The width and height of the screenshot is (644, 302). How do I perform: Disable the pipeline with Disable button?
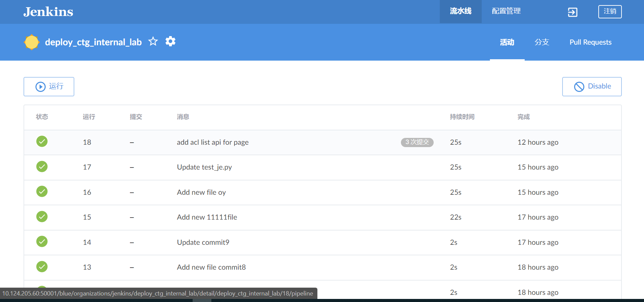(591, 86)
